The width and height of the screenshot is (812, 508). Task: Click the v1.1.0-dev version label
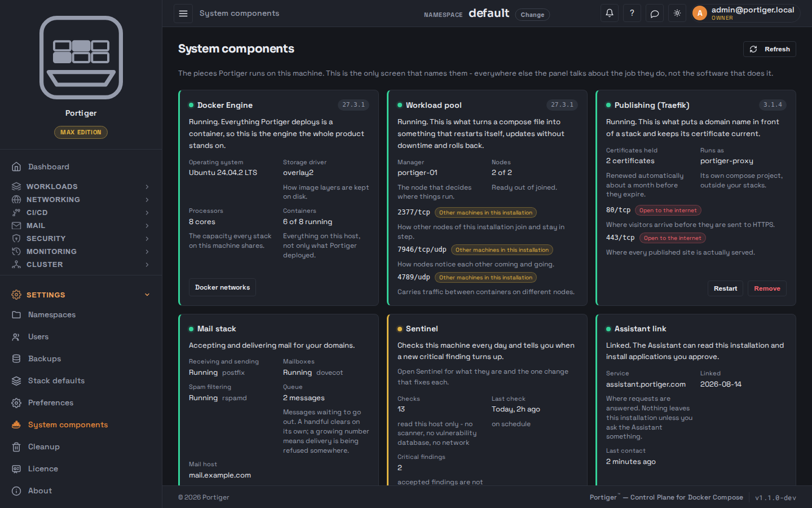[x=775, y=497]
